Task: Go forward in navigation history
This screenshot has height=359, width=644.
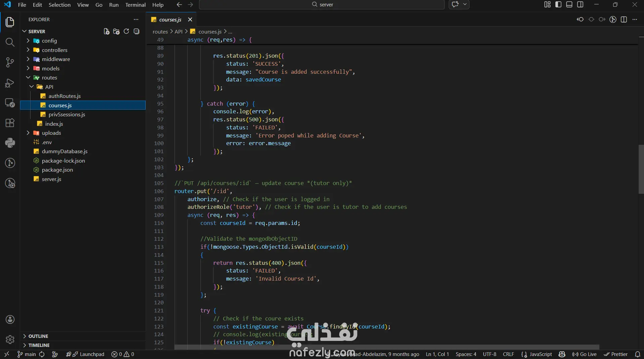Action: click(190, 5)
